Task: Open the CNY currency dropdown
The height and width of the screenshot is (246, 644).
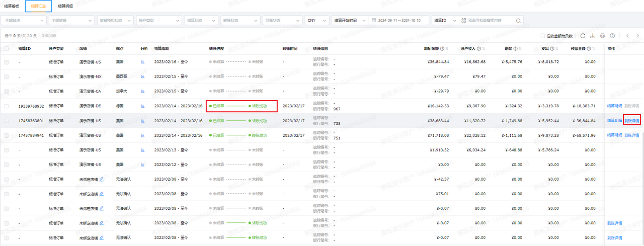Action: point(317,21)
